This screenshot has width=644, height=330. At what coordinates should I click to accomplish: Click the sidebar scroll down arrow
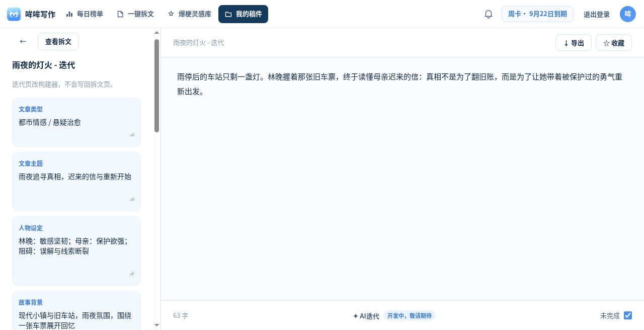click(x=156, y=325)
